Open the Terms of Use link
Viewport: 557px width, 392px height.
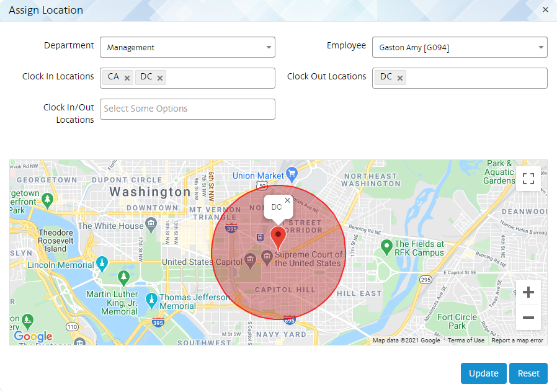tap(466, 340)
